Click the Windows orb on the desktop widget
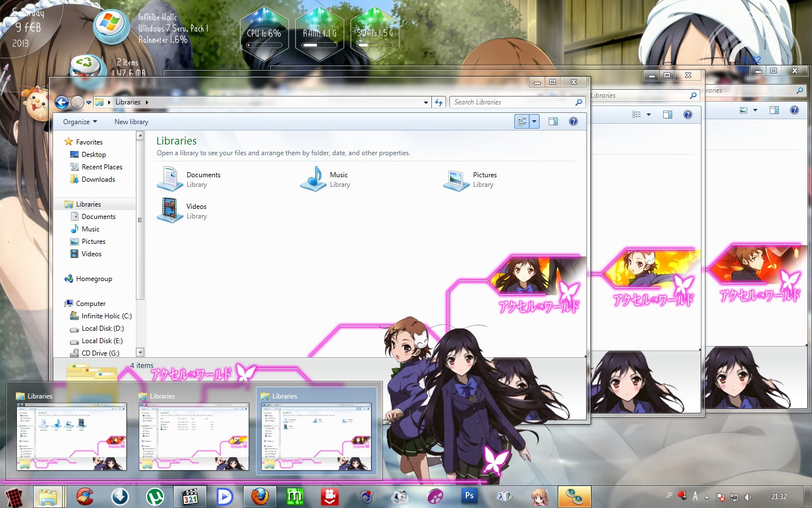 111,26
